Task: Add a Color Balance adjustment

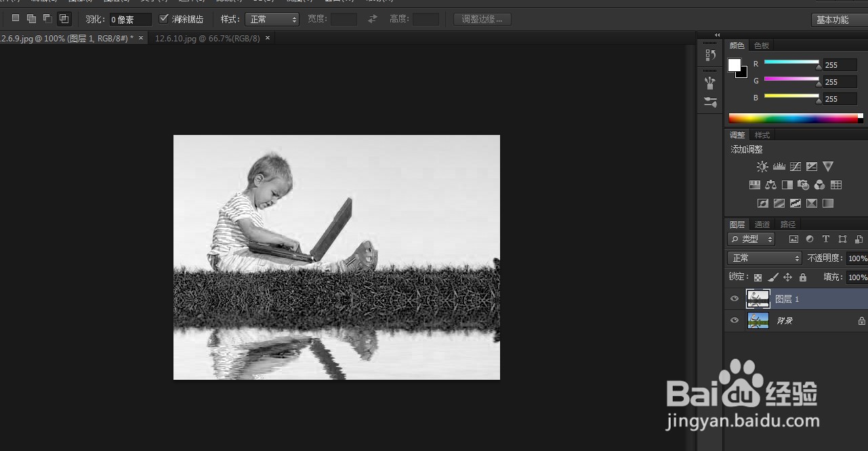Action: coord(770,184)
